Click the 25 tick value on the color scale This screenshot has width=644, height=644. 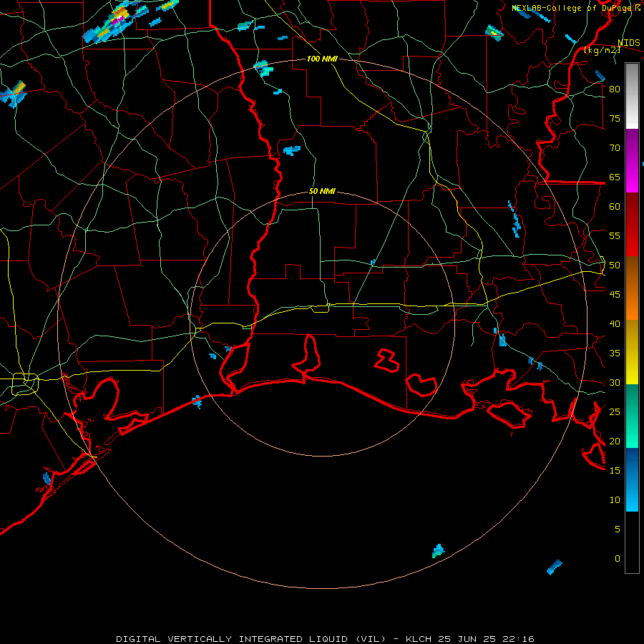tap(615, 412)
